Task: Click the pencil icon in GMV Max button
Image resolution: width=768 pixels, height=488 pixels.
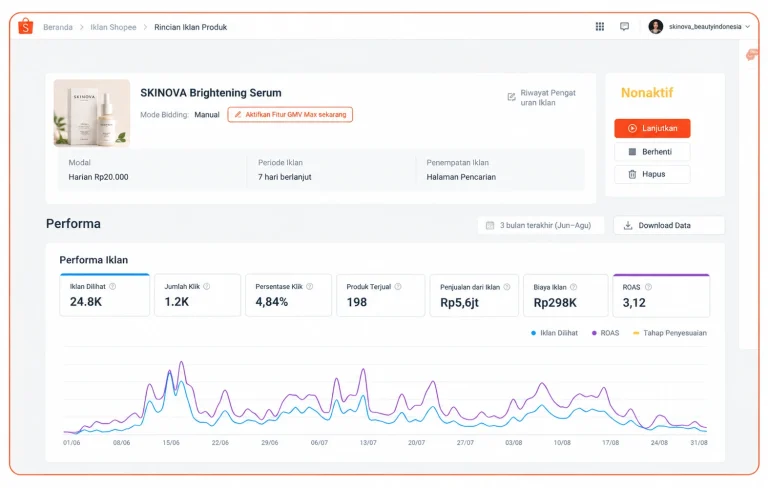Action: click(238, 115)
